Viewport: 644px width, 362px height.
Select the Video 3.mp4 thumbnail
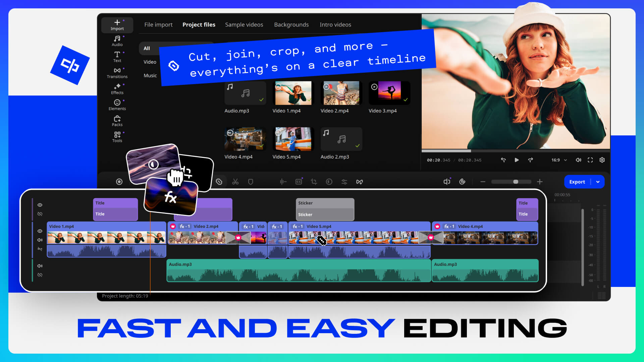389,93
